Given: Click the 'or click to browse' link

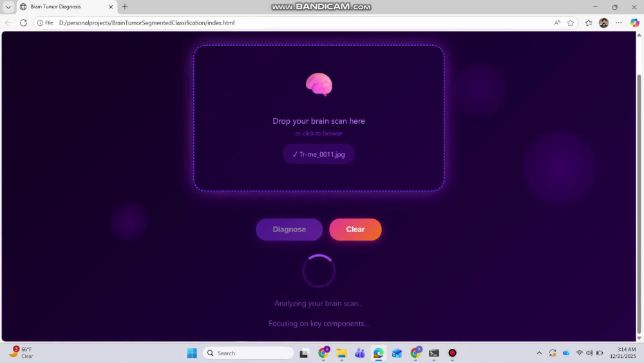Looking at the screenshot, I should 319,133.
